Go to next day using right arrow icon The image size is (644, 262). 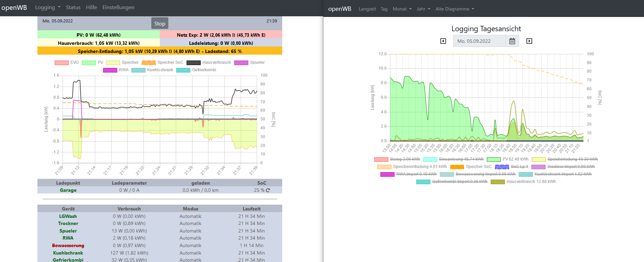(529, 41)
